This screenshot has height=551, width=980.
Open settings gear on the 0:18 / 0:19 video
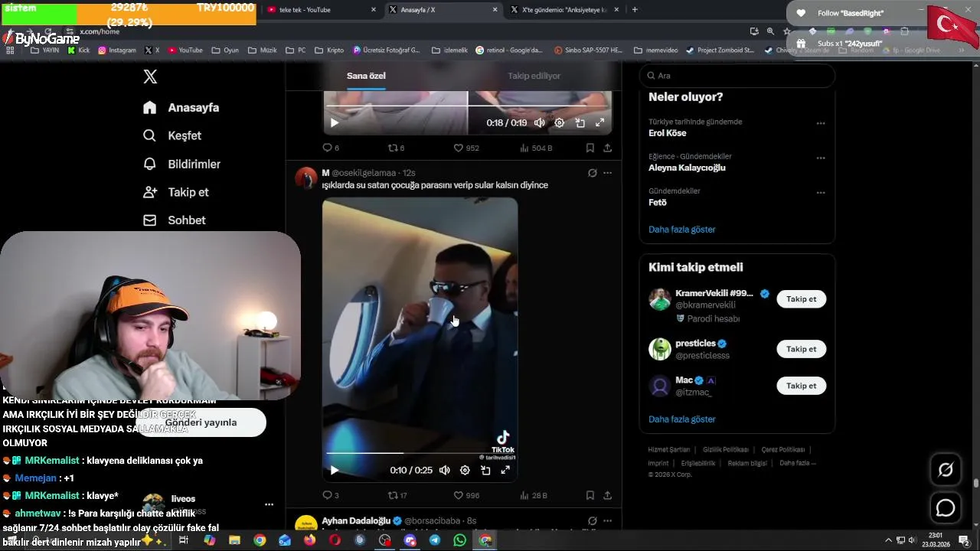coord(560,122)
